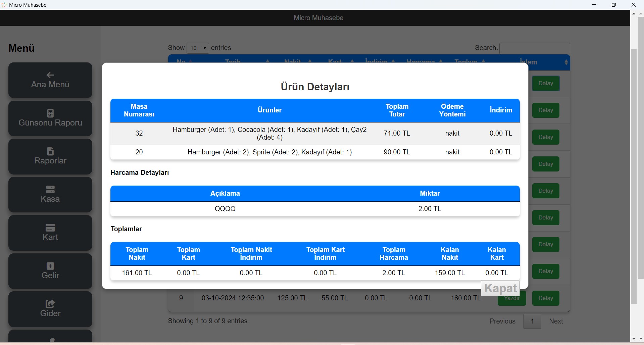Click the Micro Muhasebe app icon in title bar

(4, 5)
